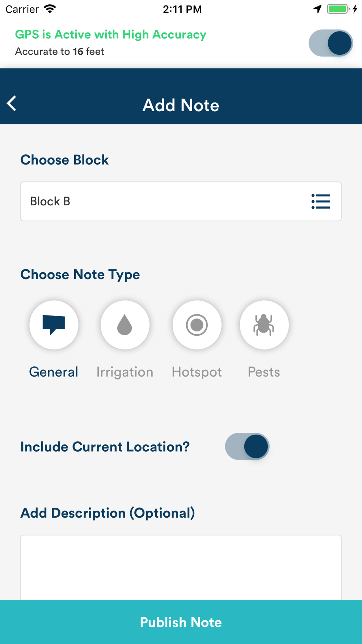The image size is (362, 644).
Task: Tap the Hotspot note type label
Action: [197, 372]
